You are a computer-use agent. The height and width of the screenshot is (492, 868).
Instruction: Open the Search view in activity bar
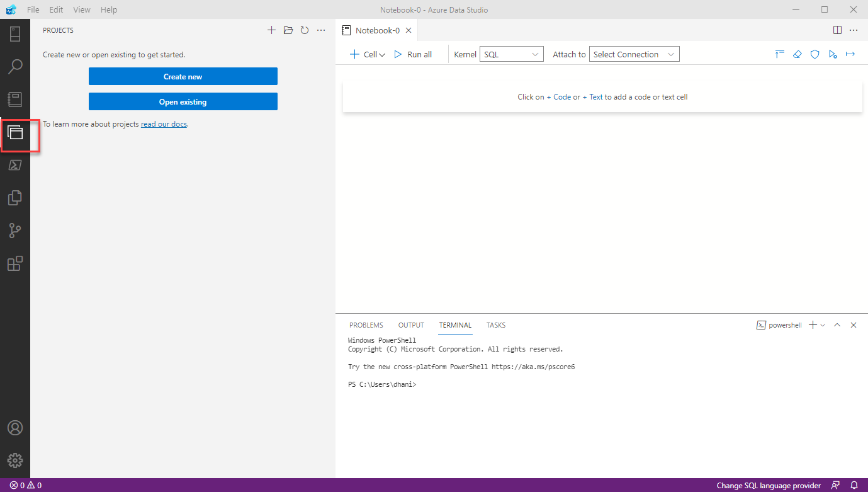(x=15, y=67)
